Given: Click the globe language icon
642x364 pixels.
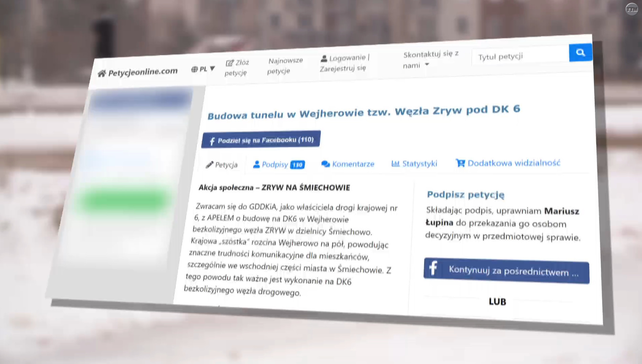Looking at the screenshot, I should tap(194, 69).
